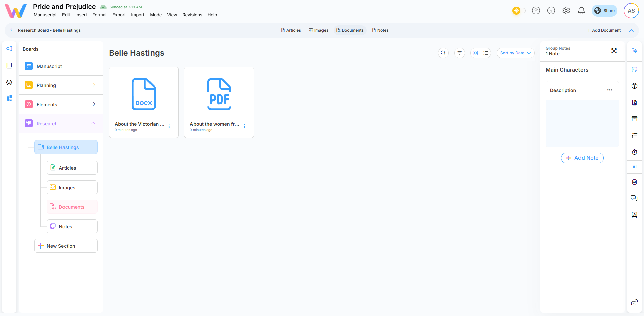Open the Sort by Date dropdown
644x316 pixels.
[x=515, y=53]
